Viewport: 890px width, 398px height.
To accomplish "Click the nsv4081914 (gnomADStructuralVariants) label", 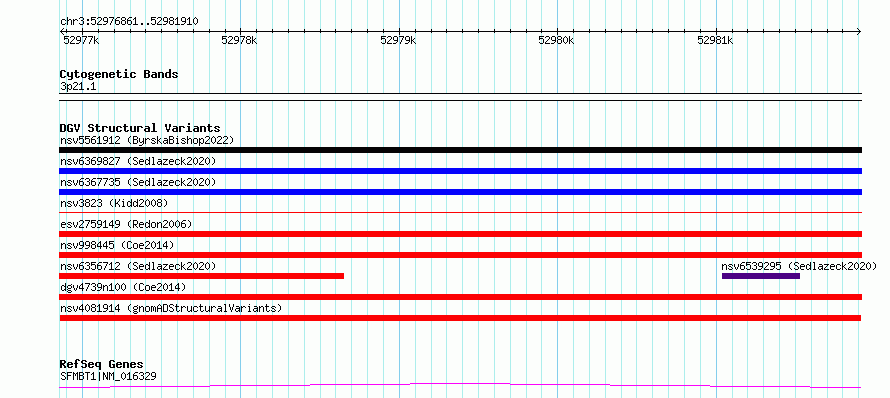I will pyautogui.click(x=171, y=308).
